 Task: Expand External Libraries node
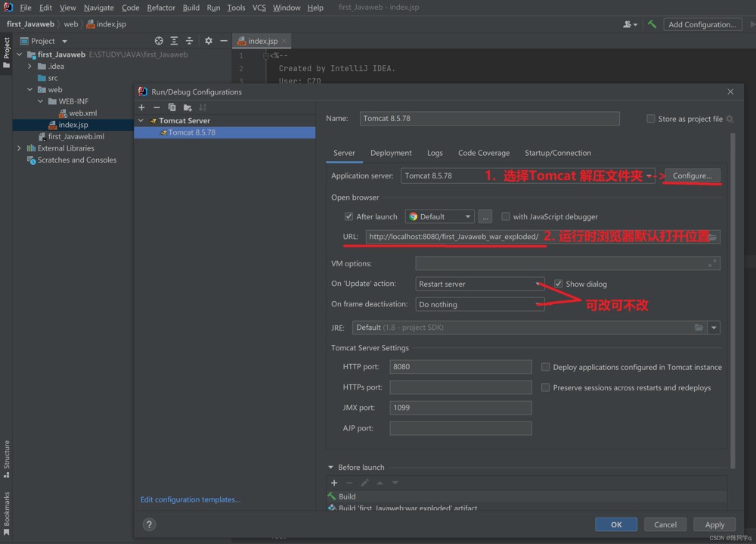20,148
